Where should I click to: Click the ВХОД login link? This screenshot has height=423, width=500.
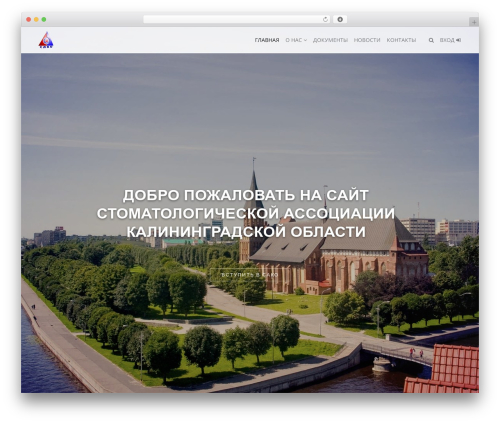tap(450, 40)
